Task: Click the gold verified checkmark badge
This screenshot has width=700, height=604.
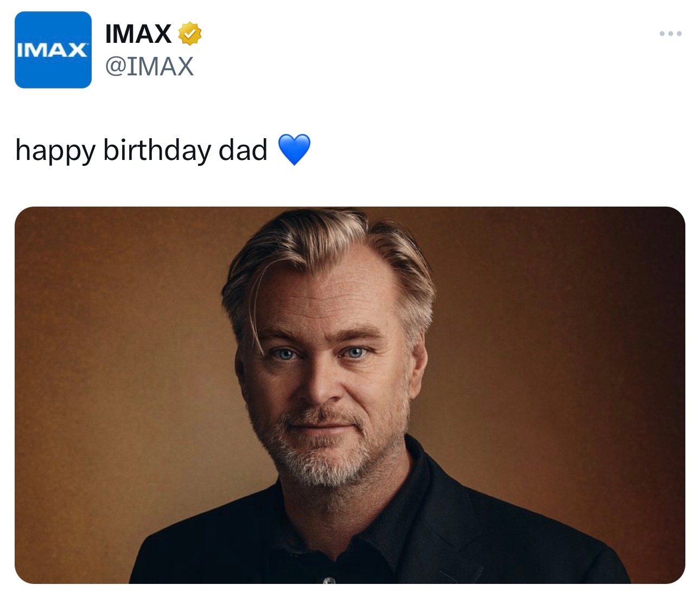Action: point(189,34)
